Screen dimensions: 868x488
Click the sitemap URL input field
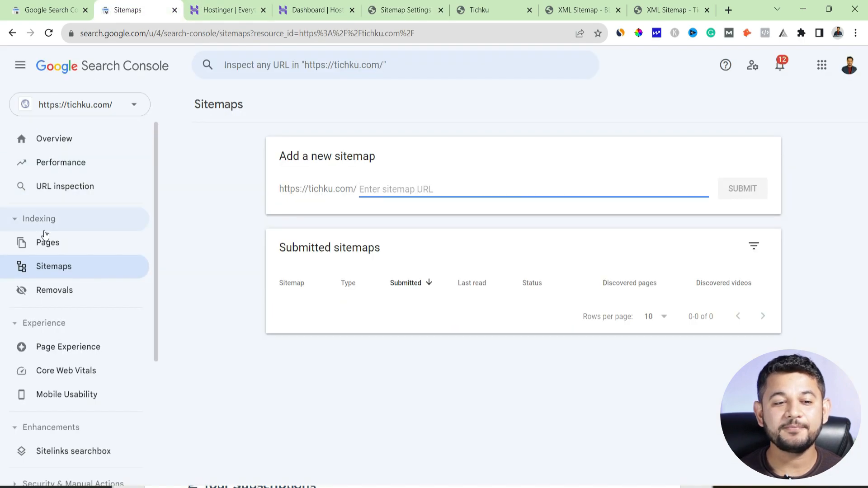click(533, 189)
